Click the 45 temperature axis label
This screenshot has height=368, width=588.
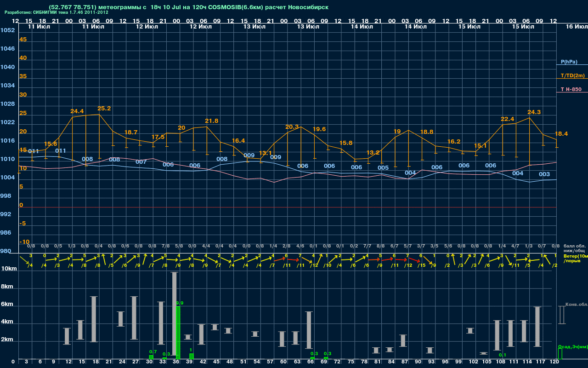point(23,40)
